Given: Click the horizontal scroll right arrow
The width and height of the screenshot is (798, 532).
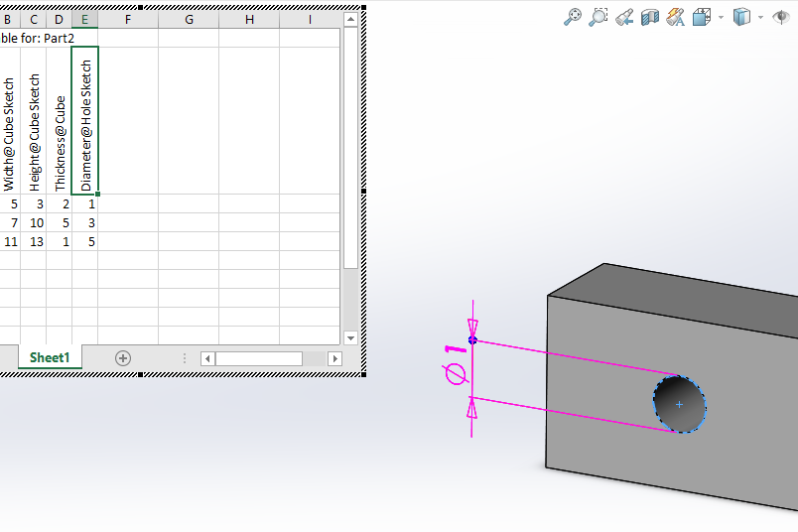Looking at the screenshot, I should tap(334, 359).
